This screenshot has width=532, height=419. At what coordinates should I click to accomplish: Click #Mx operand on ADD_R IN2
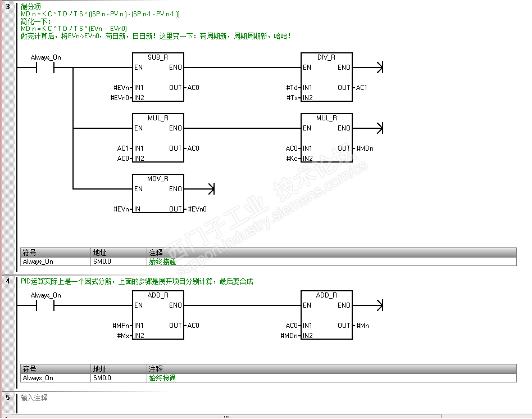(123, 336)
